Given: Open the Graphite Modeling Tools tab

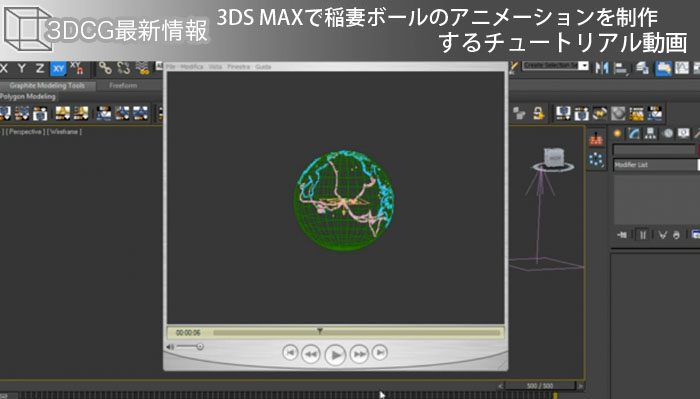Looking at the screenshot, I should 47,85.
